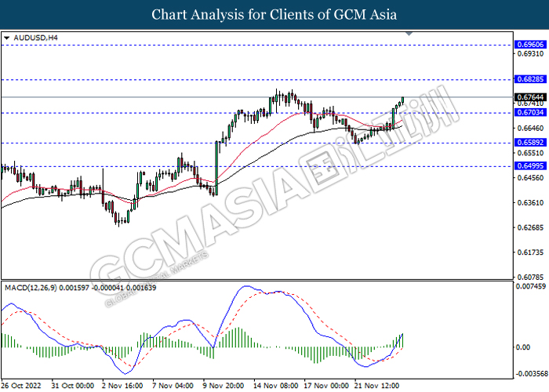
Task: Select the 0.69606 resistance level label
Action: [x=530, y=45]
